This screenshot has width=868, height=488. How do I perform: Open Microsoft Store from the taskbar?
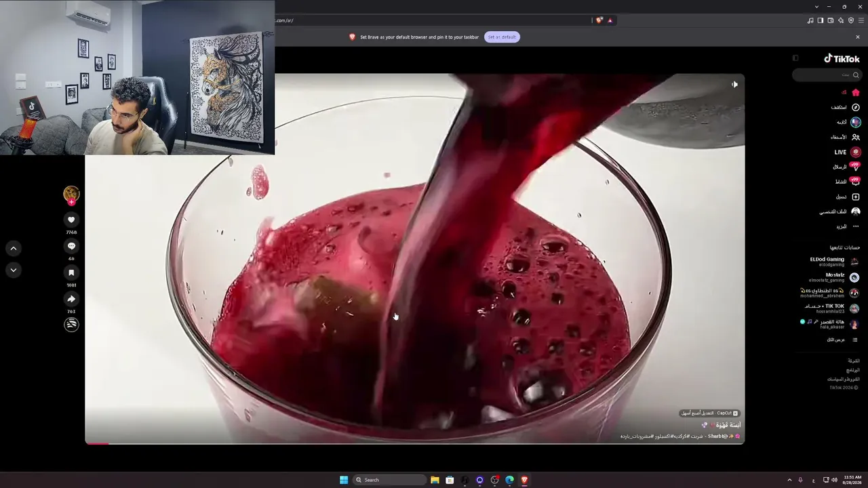pyautogui.click(x=450, y=480)
